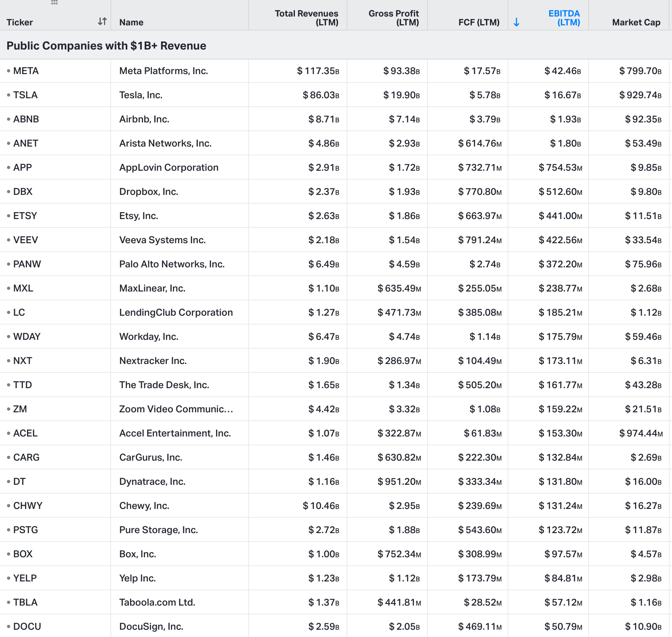Click the FCF (LTM) header to sort values
The height and width of the screenshot is (637, 672).
(x=479, y=22)
